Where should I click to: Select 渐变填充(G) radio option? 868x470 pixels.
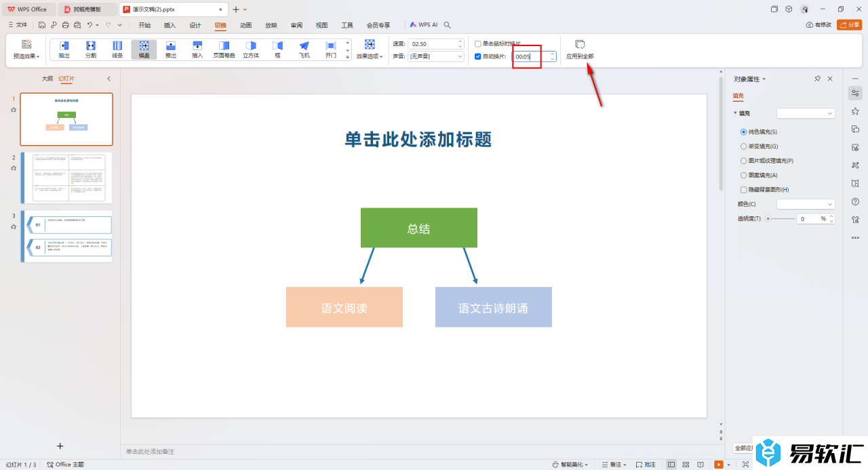(743, 146)
